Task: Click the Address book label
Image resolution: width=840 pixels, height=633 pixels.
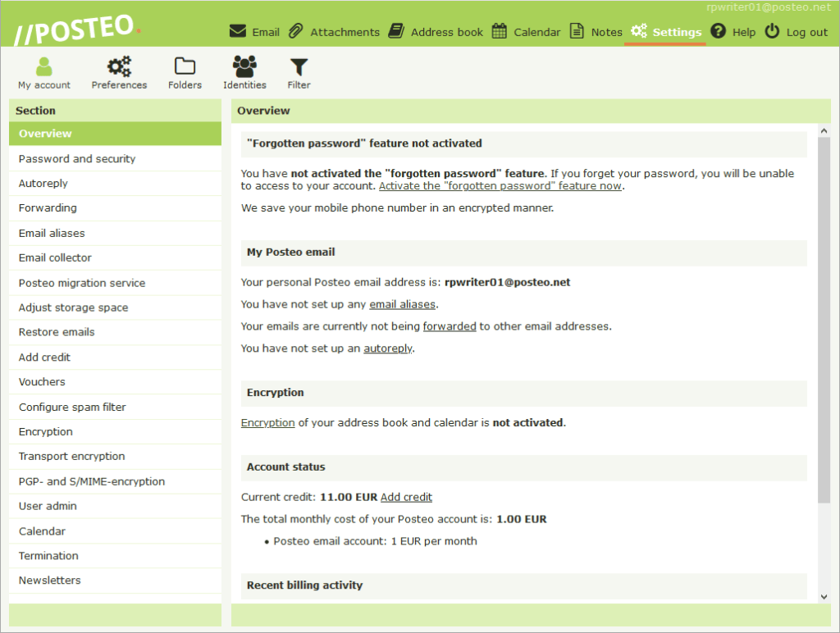Action: [447, 32]
